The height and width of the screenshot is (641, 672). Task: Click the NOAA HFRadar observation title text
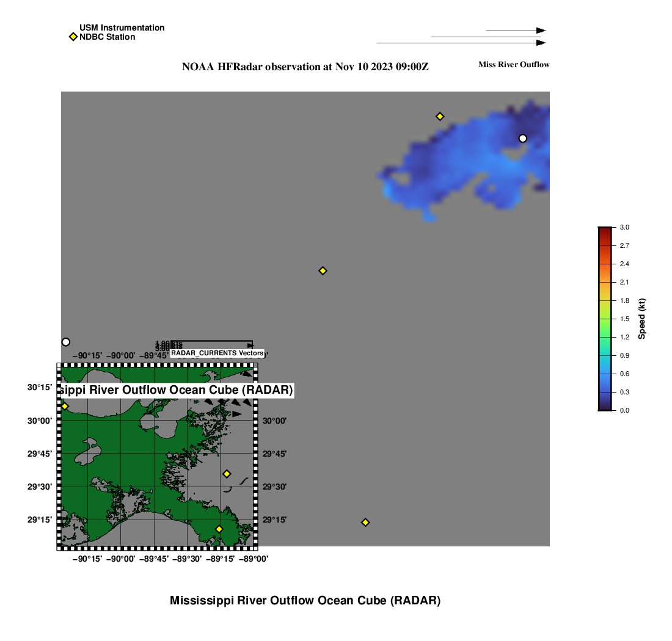tap(305, 67)
